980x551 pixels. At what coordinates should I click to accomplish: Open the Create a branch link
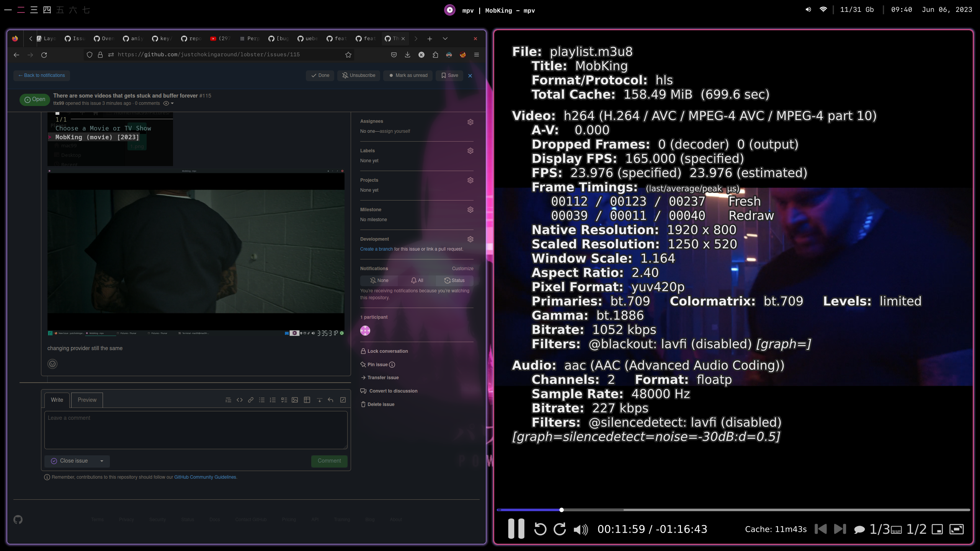(x=376, y=249)
